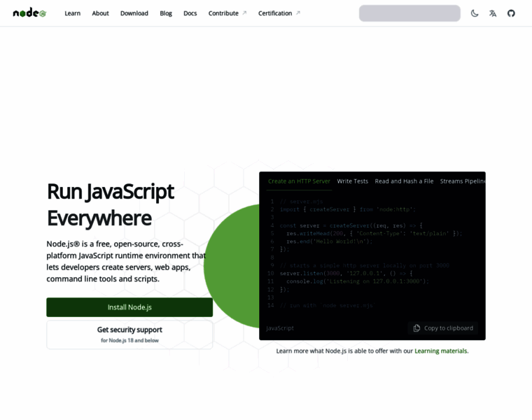Viewport: 532px width, 420px height.
Task: Open the Contribute external link
Action: [x=227, y=13]
